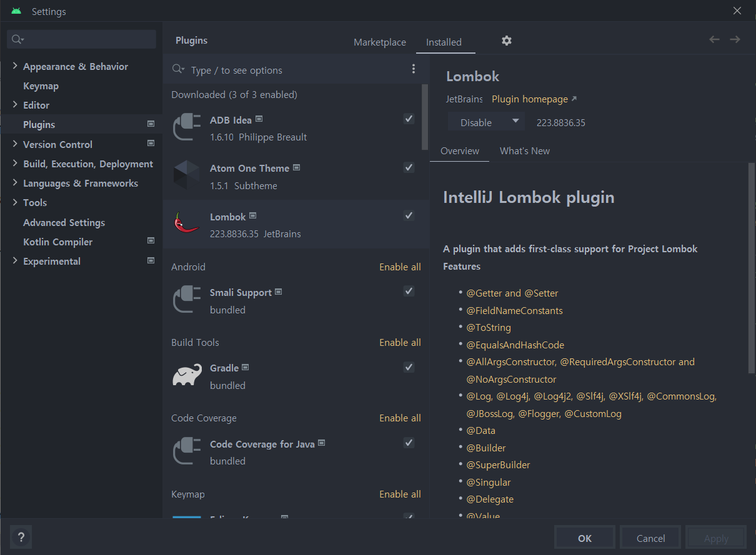The width and height of the screenshot is (756, 555).
Task: Open the @Builder feature link
Action: point(486,448)
